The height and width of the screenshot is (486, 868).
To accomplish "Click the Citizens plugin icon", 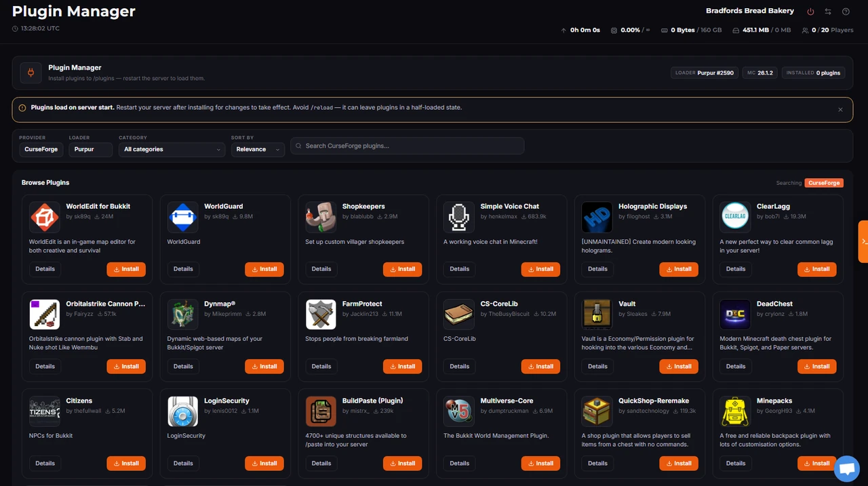I will coord(45,411).
